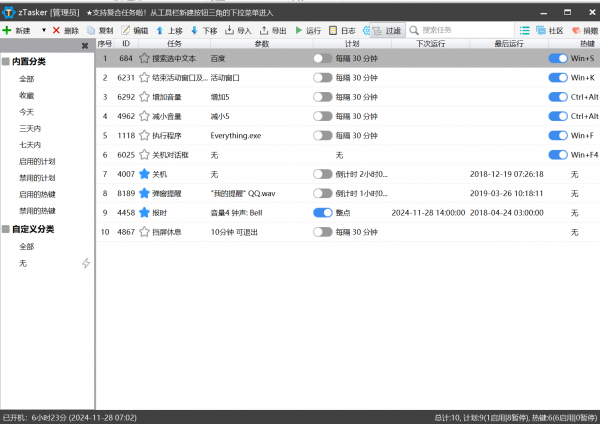
Task: Star the task with ID 4962
Action: [144, 116]
